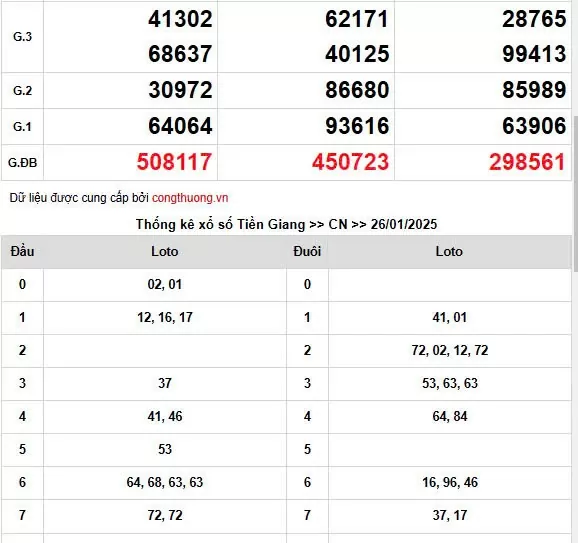Select the special prize number 450723
The image size is (578, 543).
[350, 162]
